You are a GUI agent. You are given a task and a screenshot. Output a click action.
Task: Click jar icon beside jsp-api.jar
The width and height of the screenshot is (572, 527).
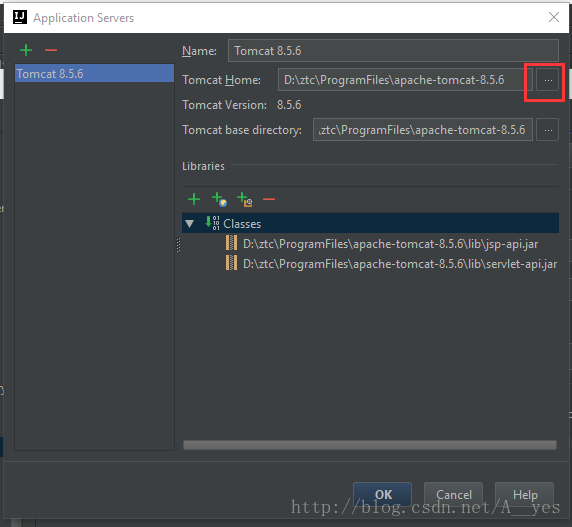click(231, 243)
